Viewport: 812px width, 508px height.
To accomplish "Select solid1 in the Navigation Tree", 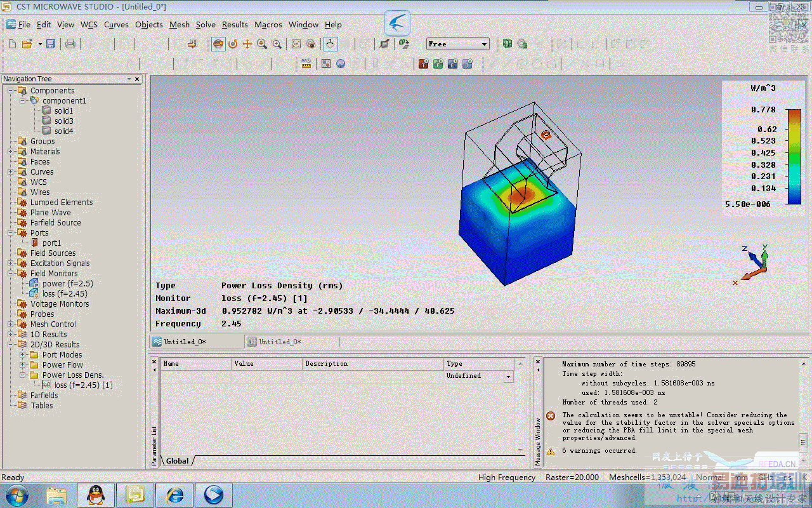I will click(x=63, y=111).
